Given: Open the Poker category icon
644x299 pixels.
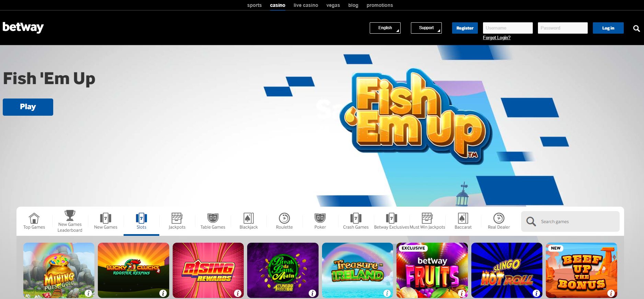Looking at the screenshot, I should click(320, 218).
